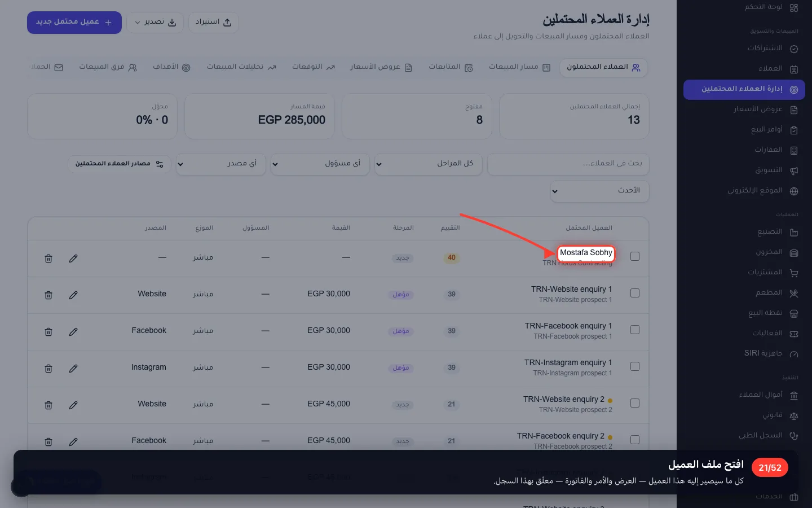The width and height of the screenshot is (812, 508).
Task: Edit TRN-Facebook enquiry 1 row
Action: pyautogui.click(x=73, y=332)
